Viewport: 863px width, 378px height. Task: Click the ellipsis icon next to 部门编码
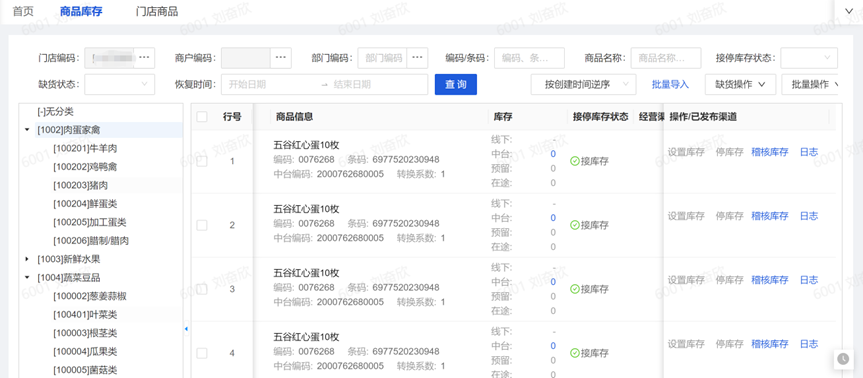(418, 58)
